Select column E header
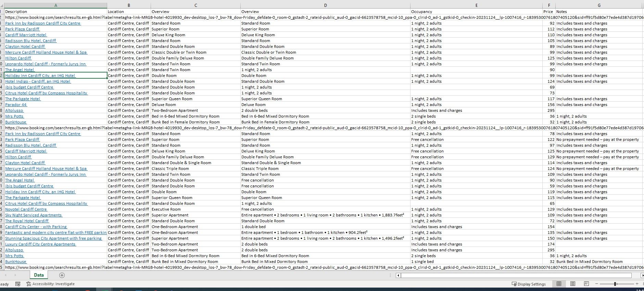Image resolution: width=644 pixels, height=291 pixels. pos(477,5)
